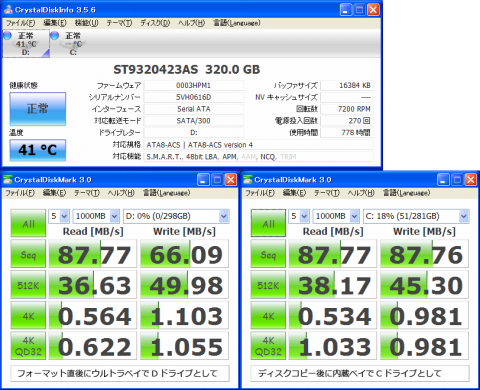Open D: 0% (0/298GB) drive dropdown
Viewport: 480px width, 390px height.
[x=176, y=216]
